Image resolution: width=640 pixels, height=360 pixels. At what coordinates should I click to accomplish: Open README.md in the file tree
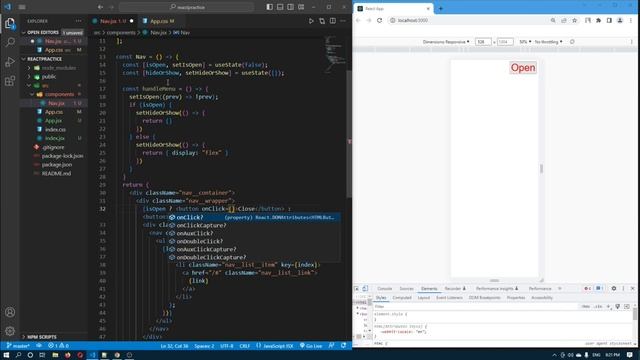click(56, 173)
